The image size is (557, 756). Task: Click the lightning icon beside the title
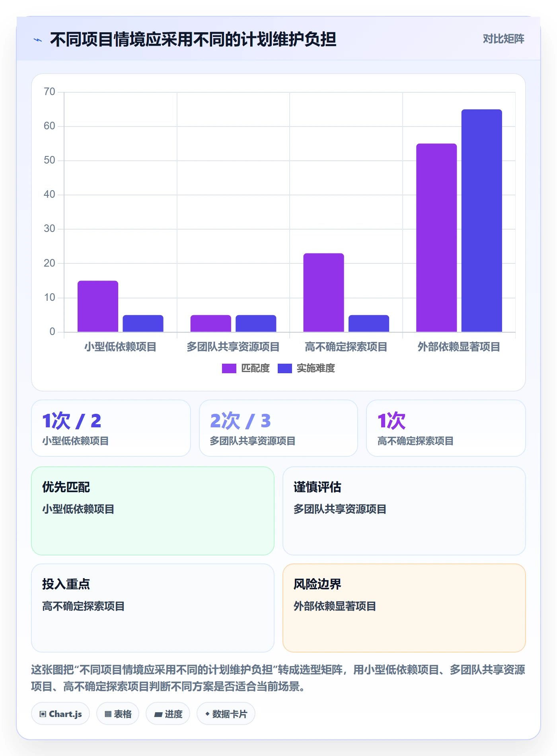38,40
